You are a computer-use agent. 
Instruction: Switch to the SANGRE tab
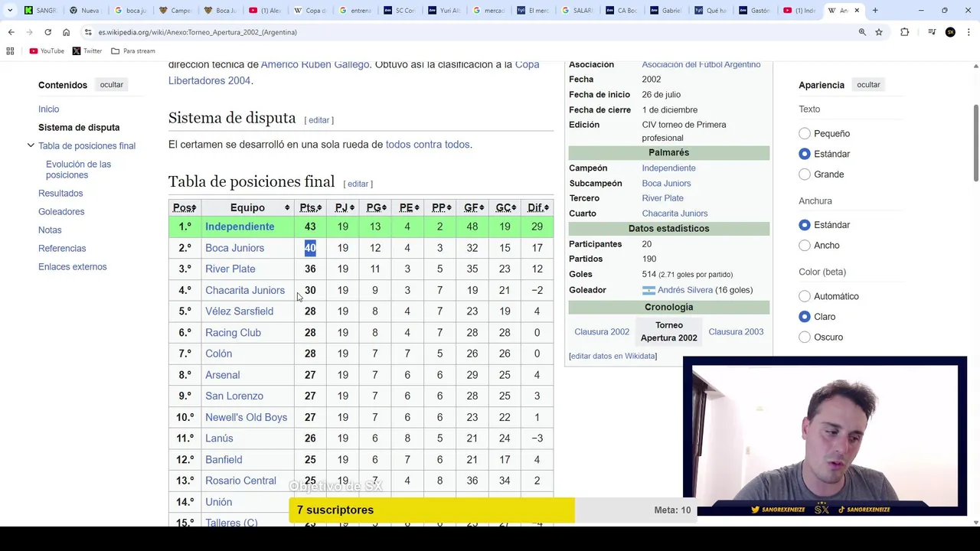pyautogui.click(x=41, y=11)
